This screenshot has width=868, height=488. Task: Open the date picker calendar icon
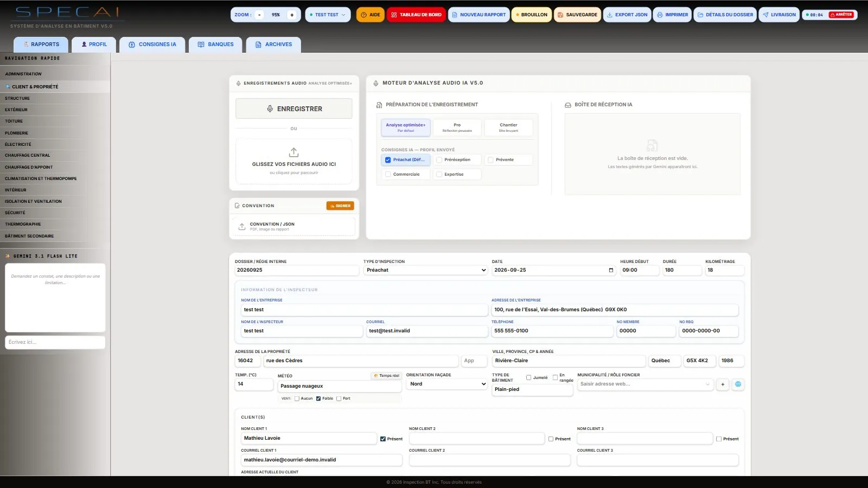611,270
